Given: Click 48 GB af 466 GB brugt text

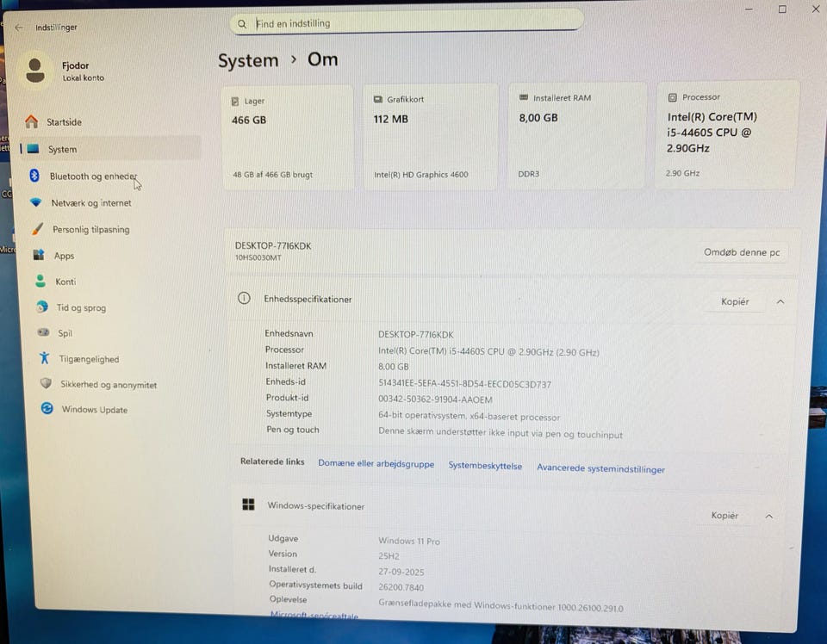Looking at the screenshot, I should pos(273,175).
